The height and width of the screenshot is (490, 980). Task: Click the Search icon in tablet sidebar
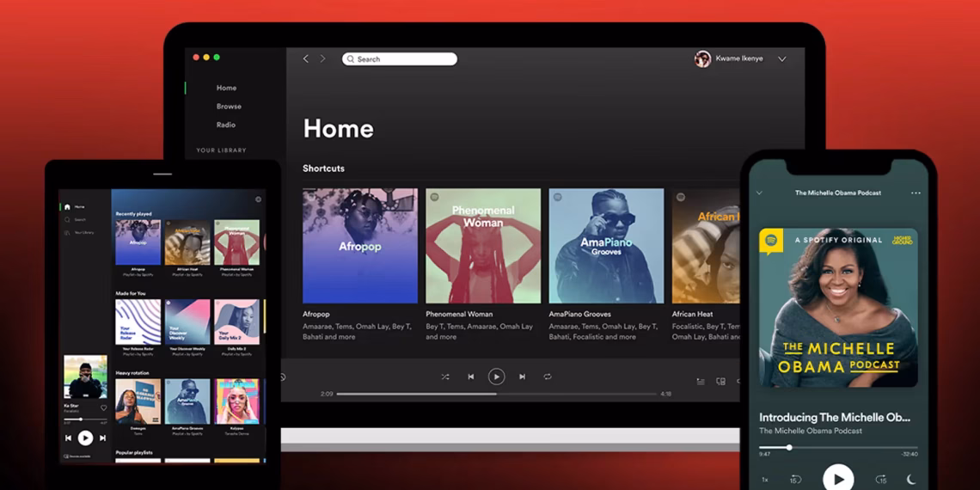coord(68,220)
